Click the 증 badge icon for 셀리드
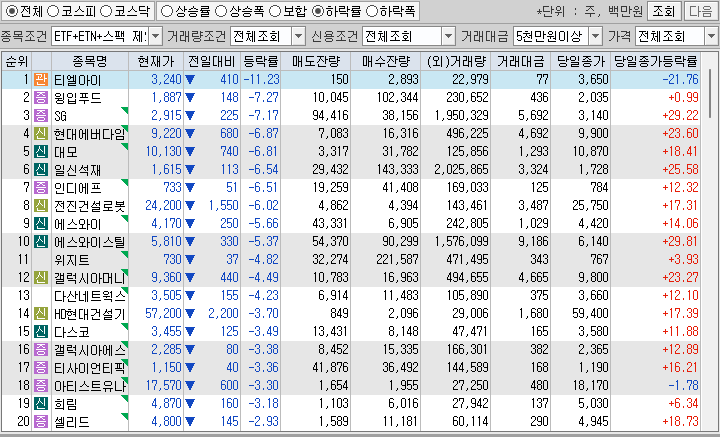This screenshot has height=437, width=720. click(x=41, y=422)
